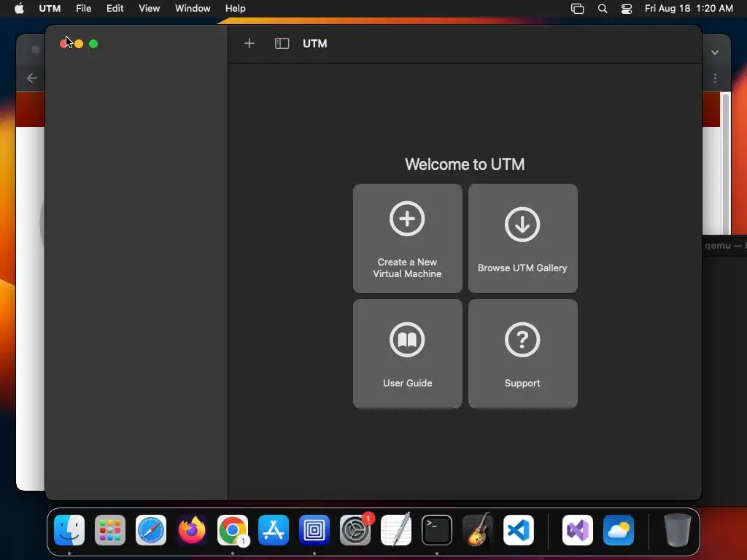
Task: Open Control Center in the menu bar
Action: [627, 9]
